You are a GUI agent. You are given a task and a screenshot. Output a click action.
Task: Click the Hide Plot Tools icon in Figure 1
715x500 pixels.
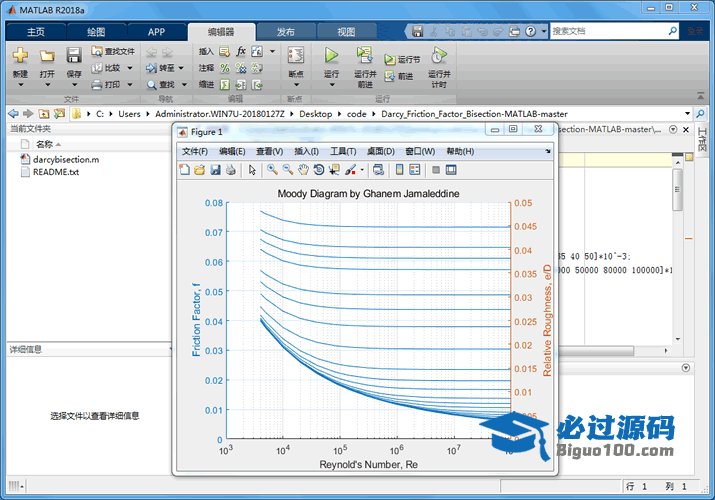tap(436, 170)
